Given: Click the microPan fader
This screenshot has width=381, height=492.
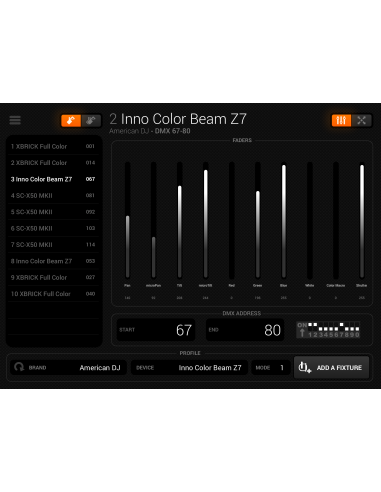Looking at the screenshot, I should point(153,220).
